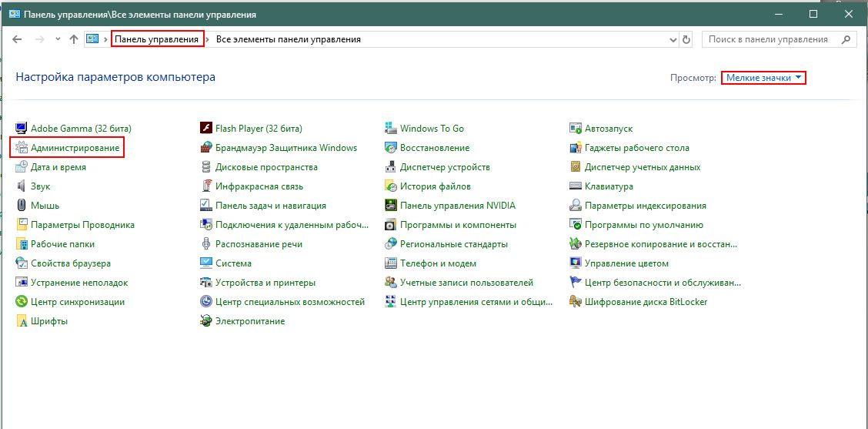Image resolution: width=868 pixels, height=429 pixels.
Task: Open the Windows To Go icon
Action: pyautogui.click(x=391, y=129)
